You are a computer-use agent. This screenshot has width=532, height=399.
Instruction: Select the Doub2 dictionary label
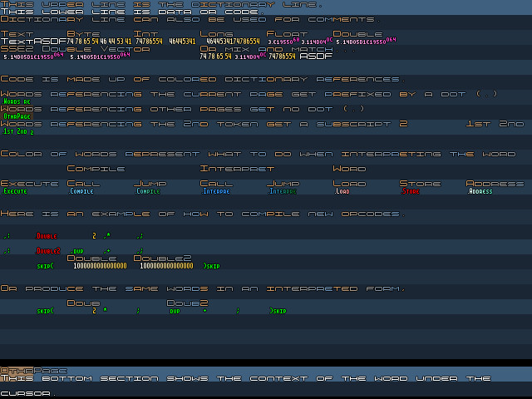(x=187, y=303)
